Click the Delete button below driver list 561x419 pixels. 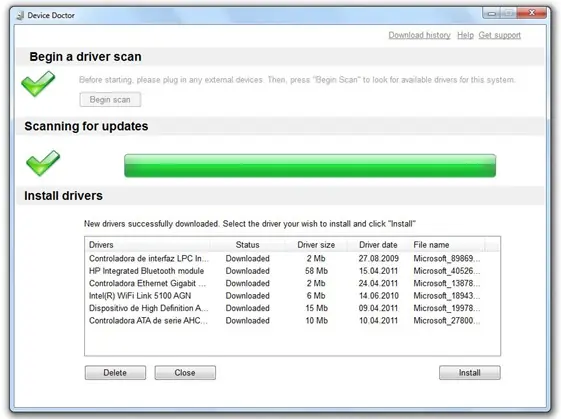click(x=115, y=372)
